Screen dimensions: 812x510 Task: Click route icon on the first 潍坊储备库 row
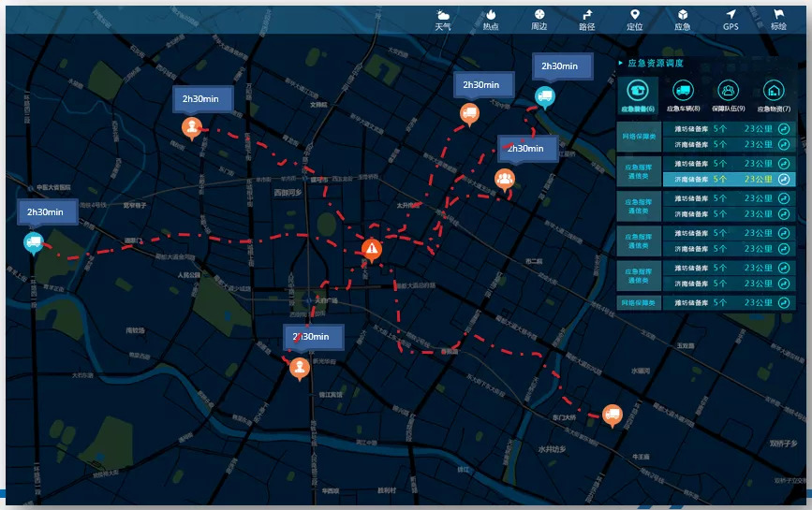pyautogui.click(x=784, y=129)
